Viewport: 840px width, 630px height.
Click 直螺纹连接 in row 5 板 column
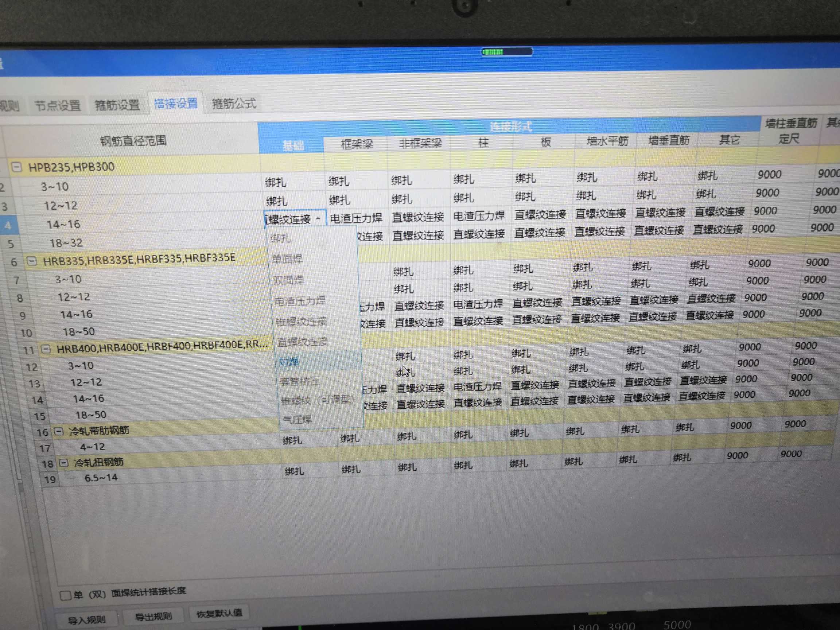pyautogui.click(x=539, y=232)
